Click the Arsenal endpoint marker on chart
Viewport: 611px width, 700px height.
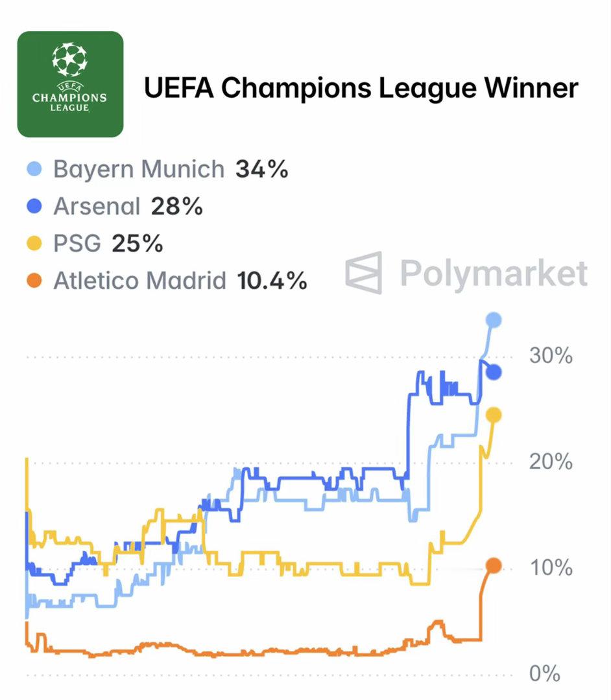[494, 372]
